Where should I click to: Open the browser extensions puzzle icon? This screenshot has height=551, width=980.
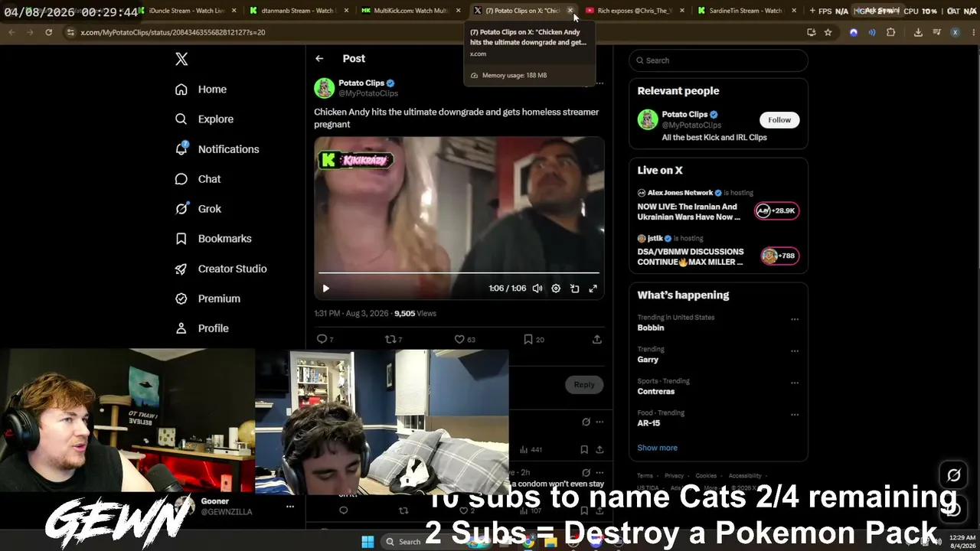point(890,32)
